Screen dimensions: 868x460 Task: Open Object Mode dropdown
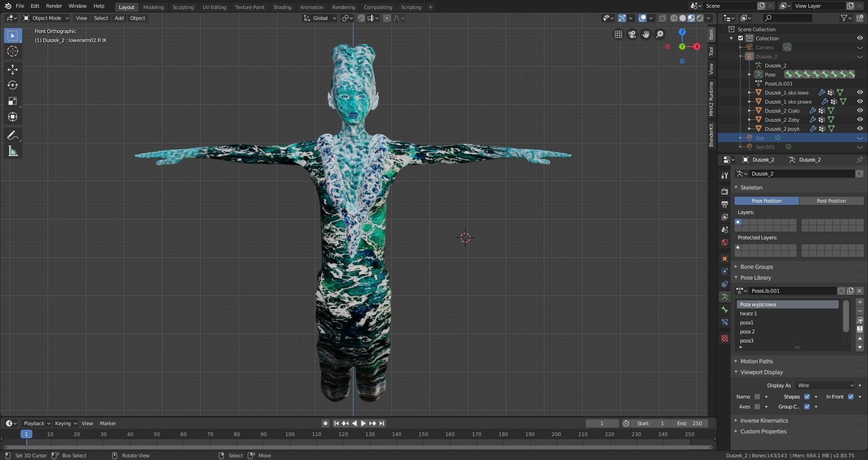46,18
